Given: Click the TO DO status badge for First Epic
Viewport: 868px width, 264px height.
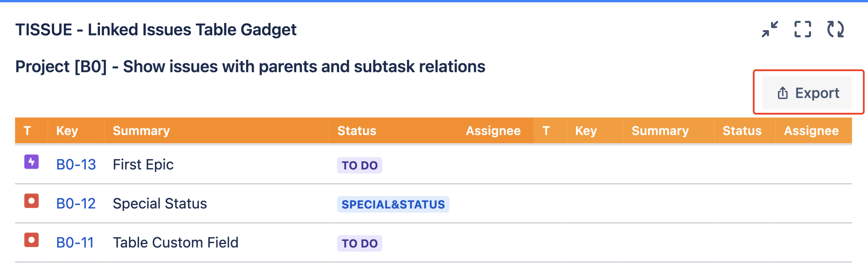Looking at the screenshot, I should click(x=360, y=165).
